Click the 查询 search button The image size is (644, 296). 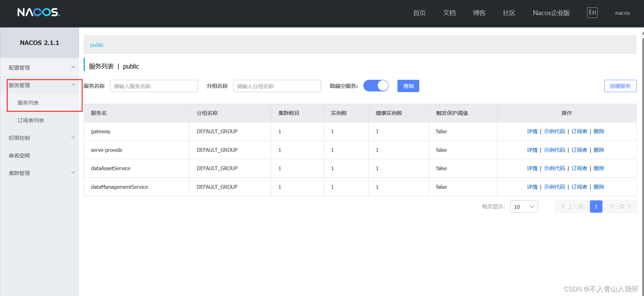point(408,86)
